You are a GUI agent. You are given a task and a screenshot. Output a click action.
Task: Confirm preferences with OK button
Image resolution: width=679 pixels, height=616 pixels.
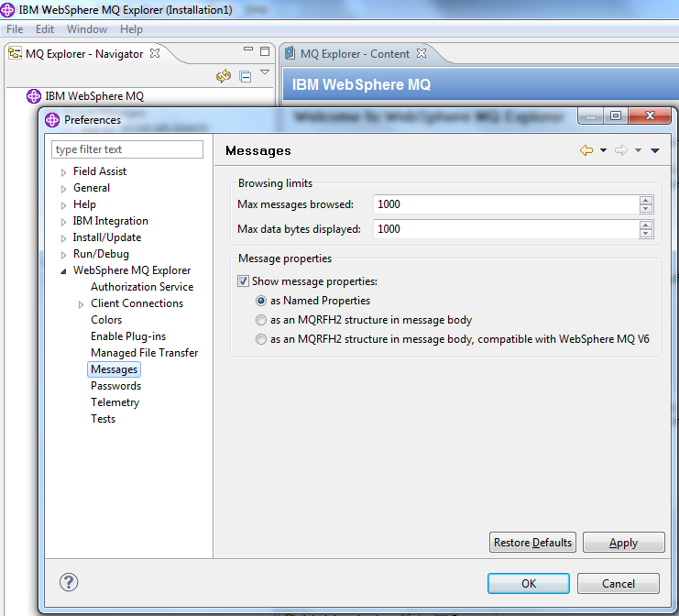(x=529, y=584)
